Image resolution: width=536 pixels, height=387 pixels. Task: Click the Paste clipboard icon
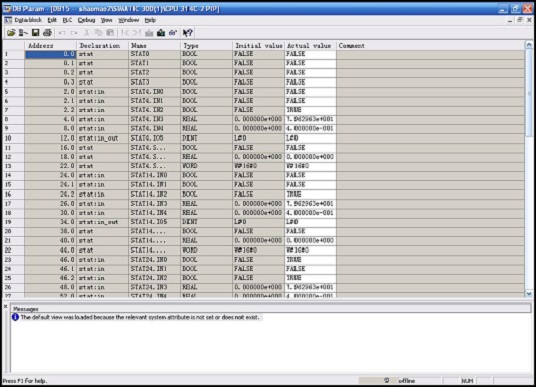(x=110, y=33)
